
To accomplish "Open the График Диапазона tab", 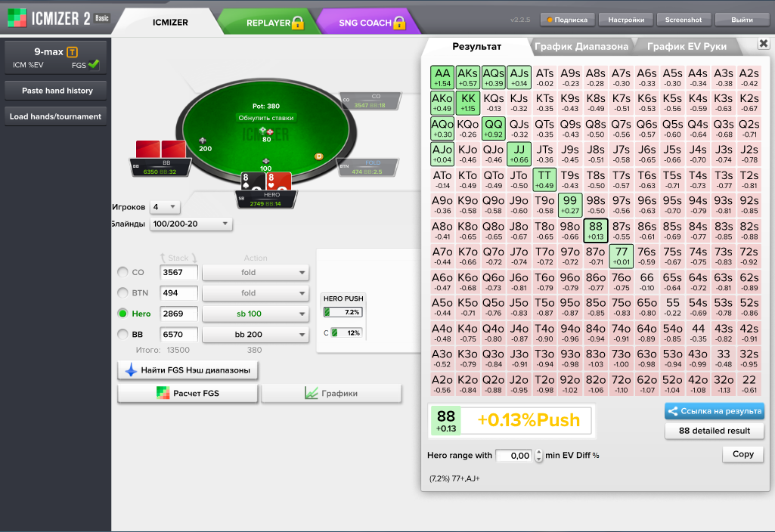I will [581, 46].
